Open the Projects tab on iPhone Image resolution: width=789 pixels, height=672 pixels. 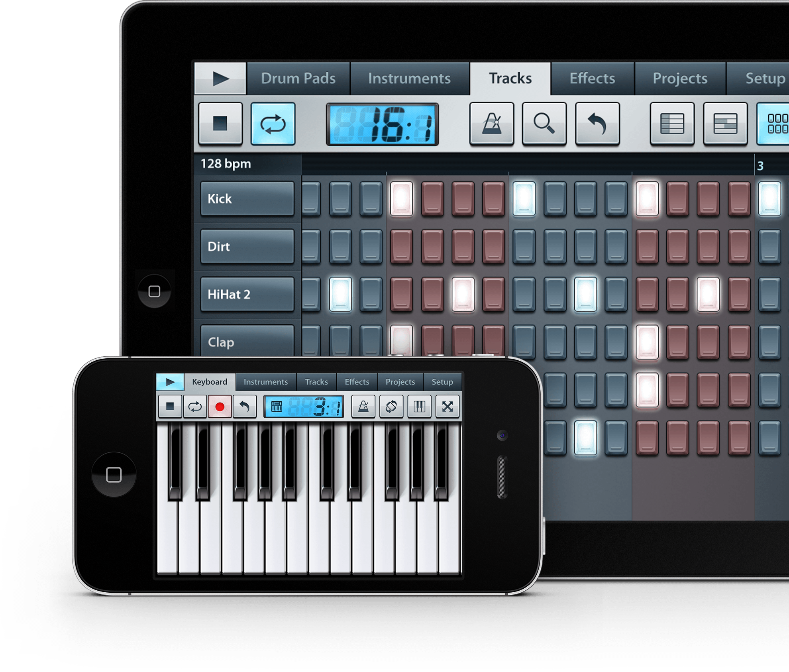click(x=398, y=381)
